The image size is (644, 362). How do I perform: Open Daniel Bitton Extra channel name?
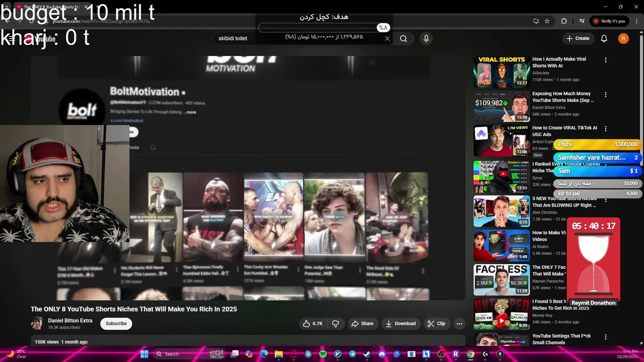coord(70,320)
